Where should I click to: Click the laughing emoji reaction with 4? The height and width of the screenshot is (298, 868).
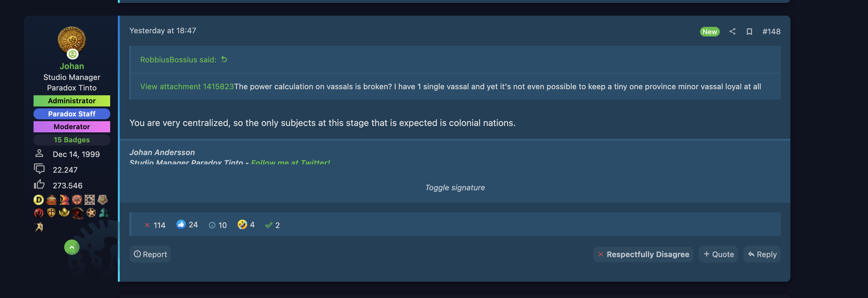[246, 224]
